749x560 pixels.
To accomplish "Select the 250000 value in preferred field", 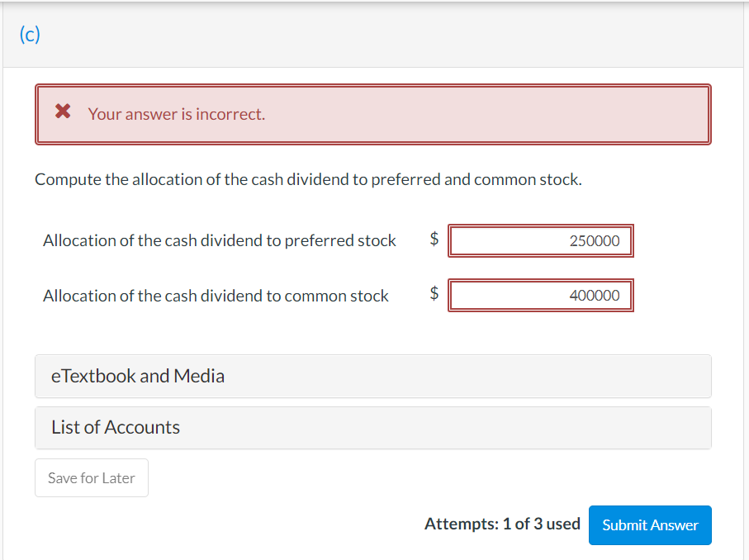I will tap(595, 241).
